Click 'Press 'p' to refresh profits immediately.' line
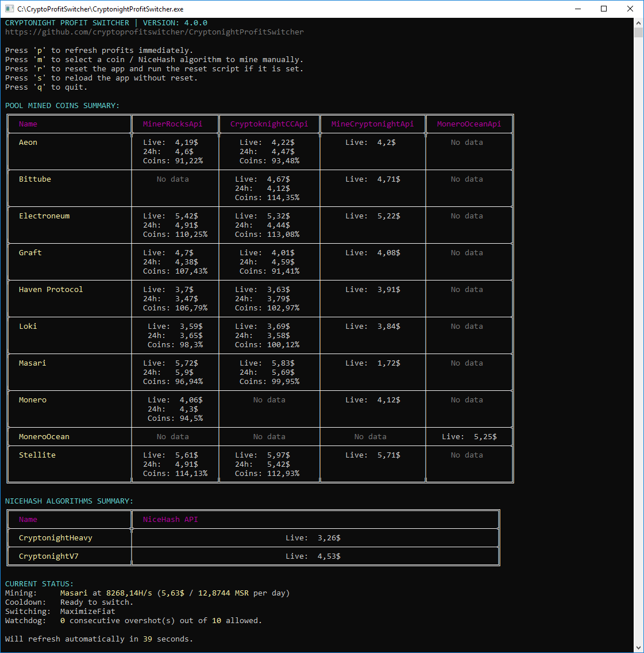This screenshot has width=644, height=653. [x=99, y=51]
